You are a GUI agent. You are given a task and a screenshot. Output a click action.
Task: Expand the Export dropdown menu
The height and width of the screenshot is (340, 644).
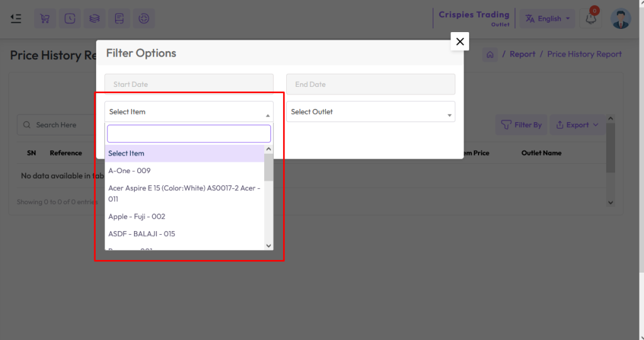click(x=577, y=125)
